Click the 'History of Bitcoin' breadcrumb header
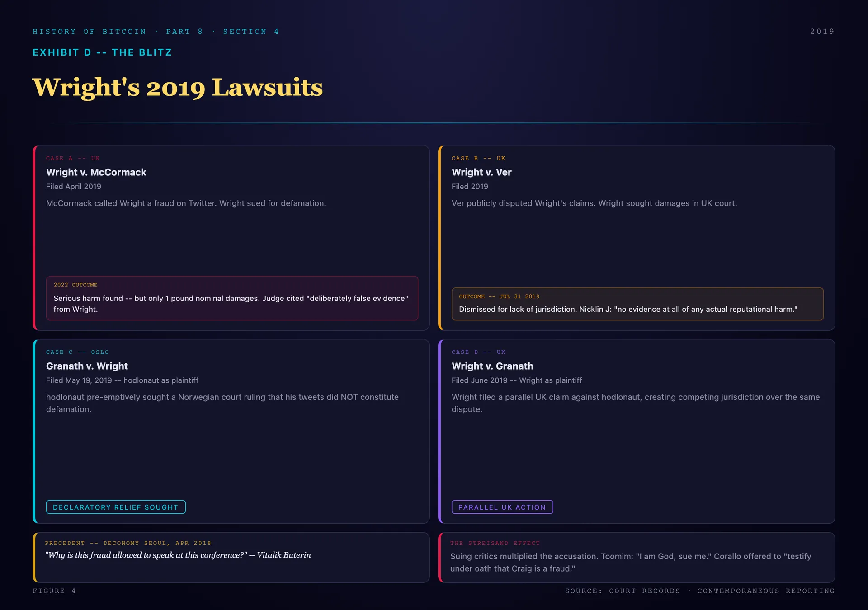The width and height of the screenshot is (868, 610). pyautogui.click(x=156, y=32)
